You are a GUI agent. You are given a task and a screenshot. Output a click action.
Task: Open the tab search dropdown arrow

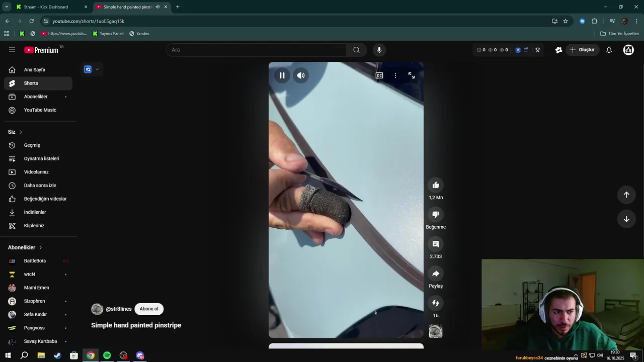tap(7, 7)
